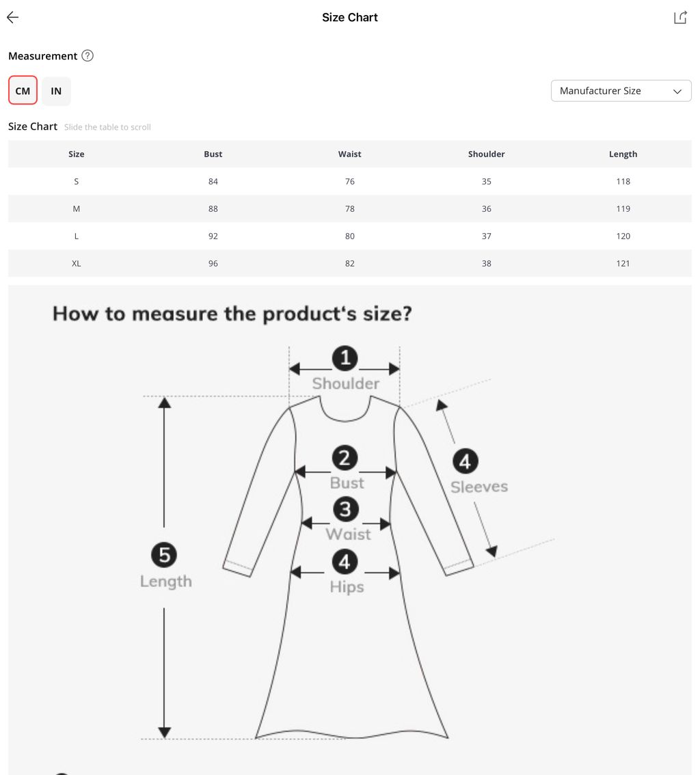Screen dimensions: 700x775
Task: Click the dropdown chevron beside Manufacturer Size
Action: (677, 92)
